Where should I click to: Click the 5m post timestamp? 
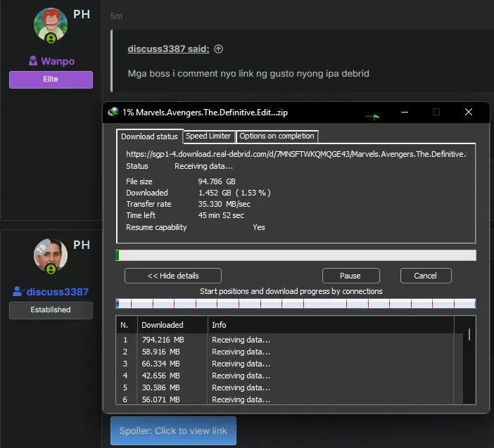[x=116, y=16]
